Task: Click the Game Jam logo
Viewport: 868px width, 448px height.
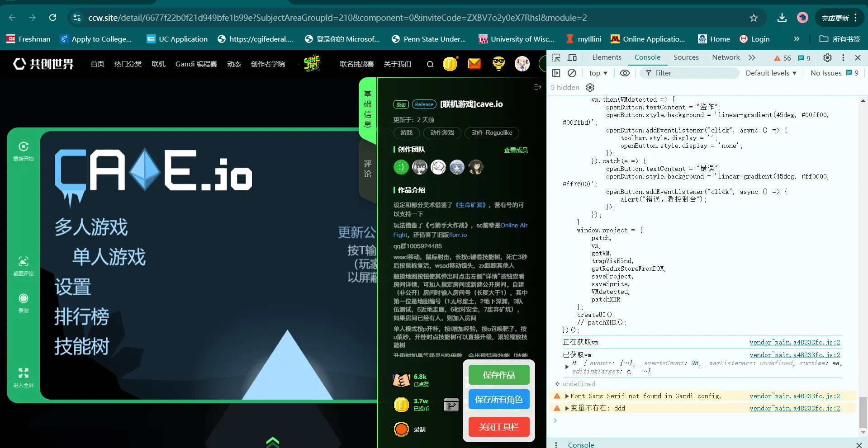Action: click(312, 64)
